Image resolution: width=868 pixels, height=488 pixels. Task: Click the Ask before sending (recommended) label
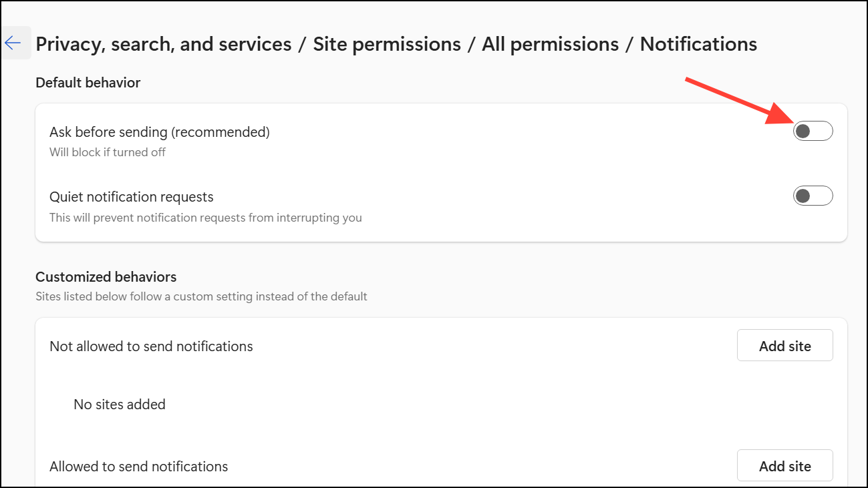(x=160, y=132)
